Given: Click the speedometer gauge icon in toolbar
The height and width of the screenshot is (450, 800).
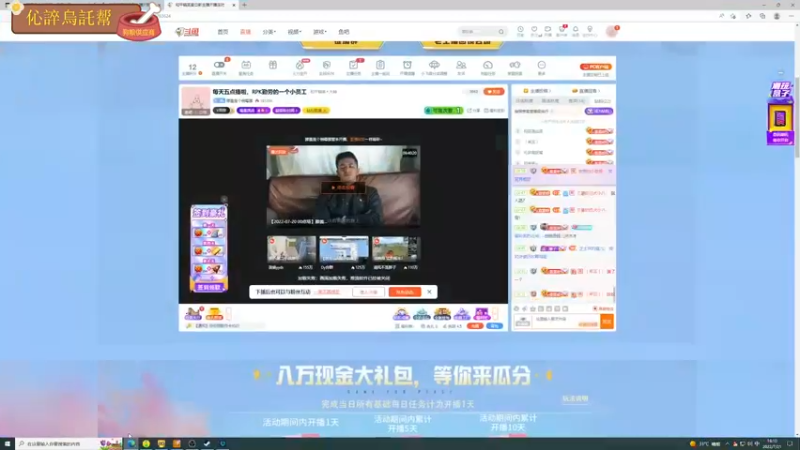Looking at the screenshot, I should pyautogui.click(x=488, y=65).
